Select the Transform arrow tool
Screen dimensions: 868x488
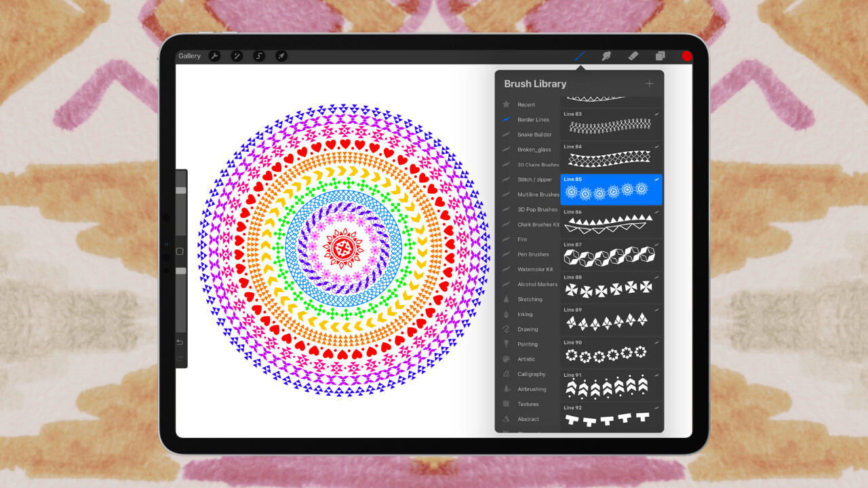click(280, 56)
